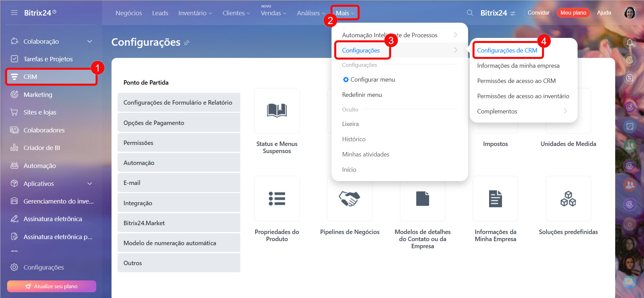
Task: Open Modelos de detalhes document icon
Action: (x=423, y=198)
